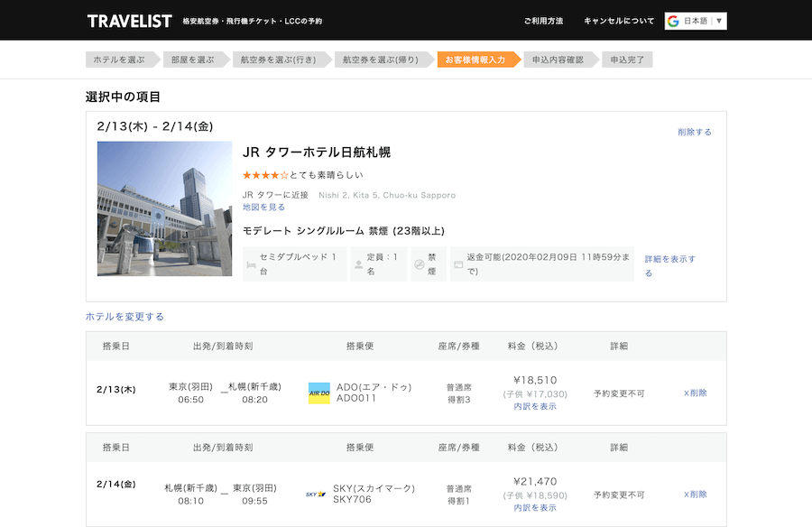Click the no-smoking icon beside 禁煙
This screenshot has height=527, width=812.
(x=420, y=264)
